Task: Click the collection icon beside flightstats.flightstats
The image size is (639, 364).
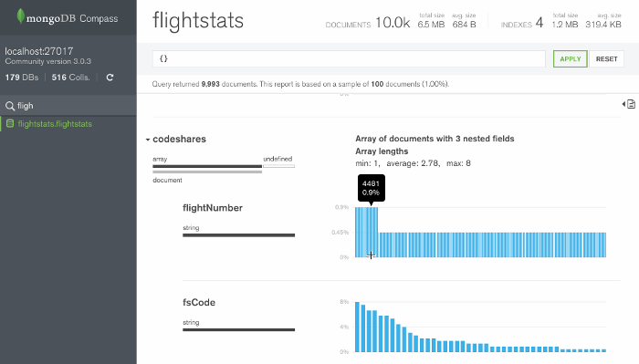Action: click(x=10, y=124)
